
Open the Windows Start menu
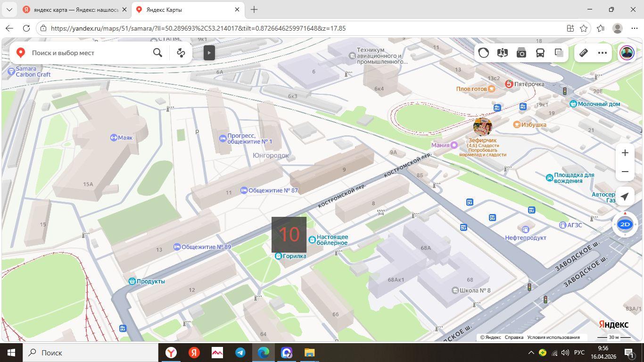pos(11,353)
